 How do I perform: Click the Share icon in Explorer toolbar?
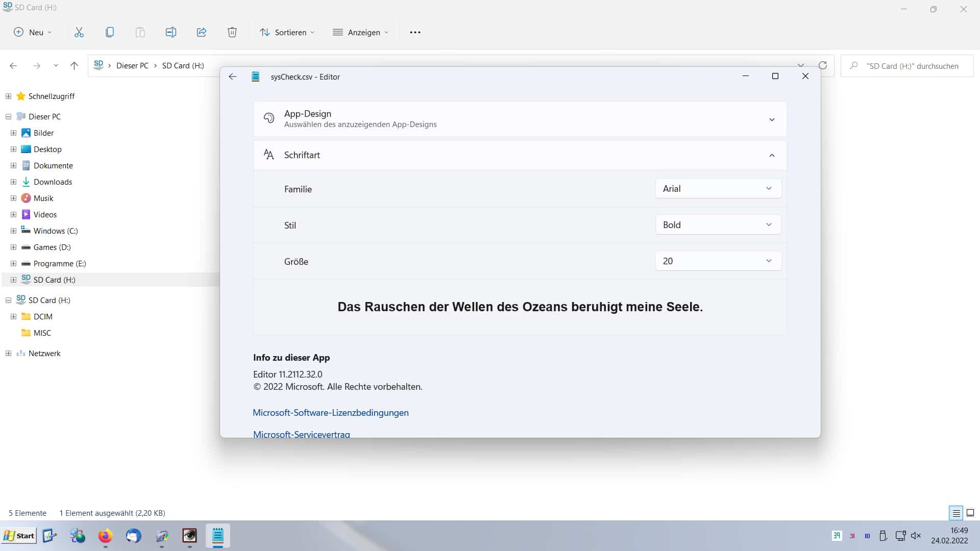pyautogui.click(x=202, y=32)
